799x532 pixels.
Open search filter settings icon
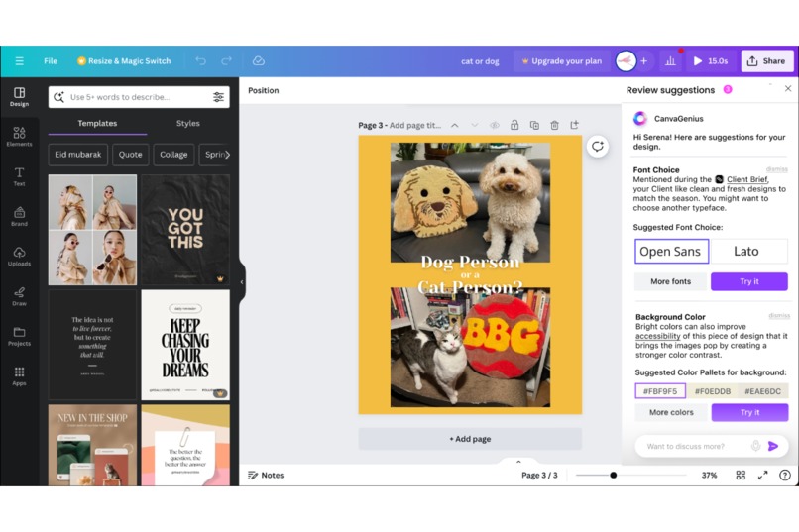pos(219,97)
